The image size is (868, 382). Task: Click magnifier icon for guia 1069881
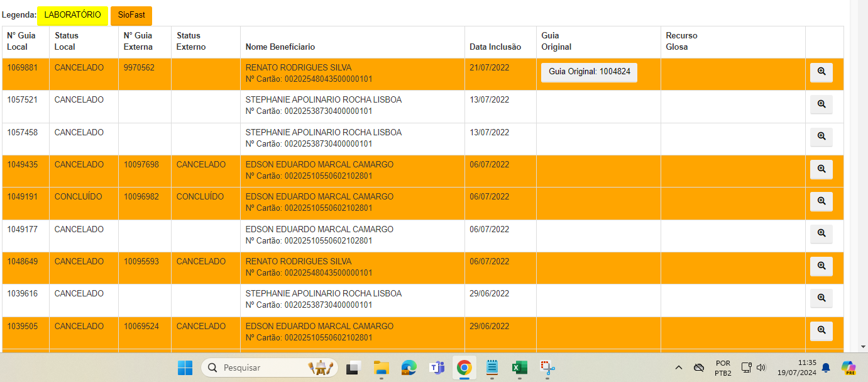tap(821, 72)
